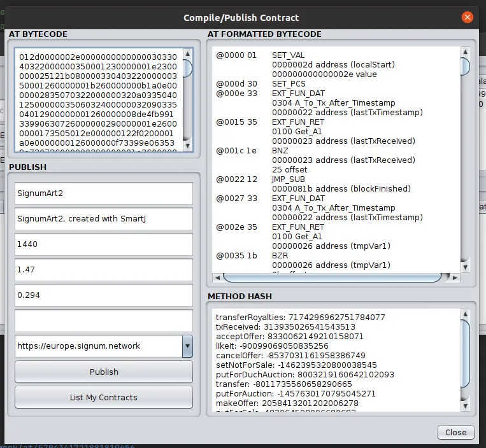Click the deadline field showing 1440
The height and width of the screenshot is (448, 486).
coord(104,244)
